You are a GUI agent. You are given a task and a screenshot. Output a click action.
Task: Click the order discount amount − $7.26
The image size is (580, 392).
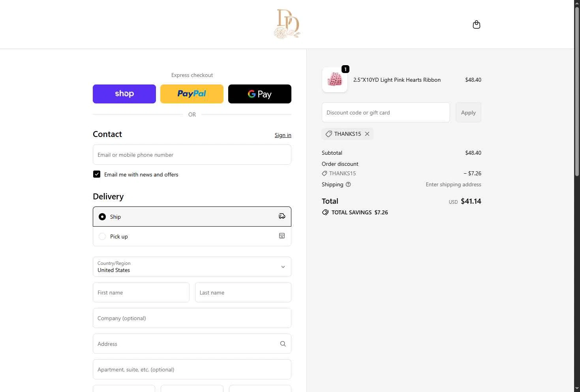coord(472,173)
